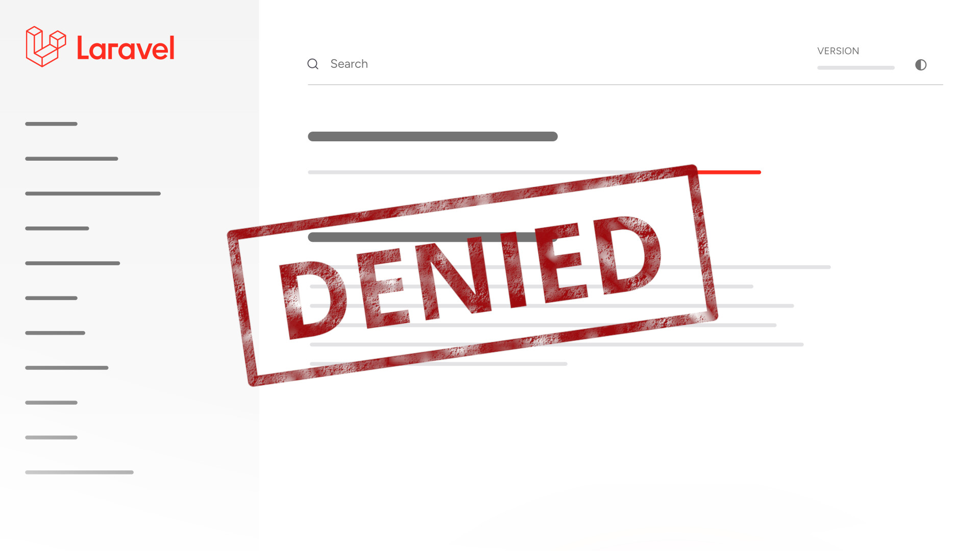The height and width of the screenshot is (551, 980).
Task: Click the second section heading bar
Action: [x=433, y=237]
